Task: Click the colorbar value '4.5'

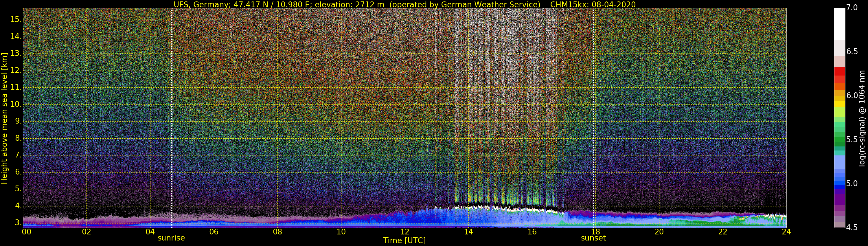Action: pyautogui.click(x=852, y=227)
